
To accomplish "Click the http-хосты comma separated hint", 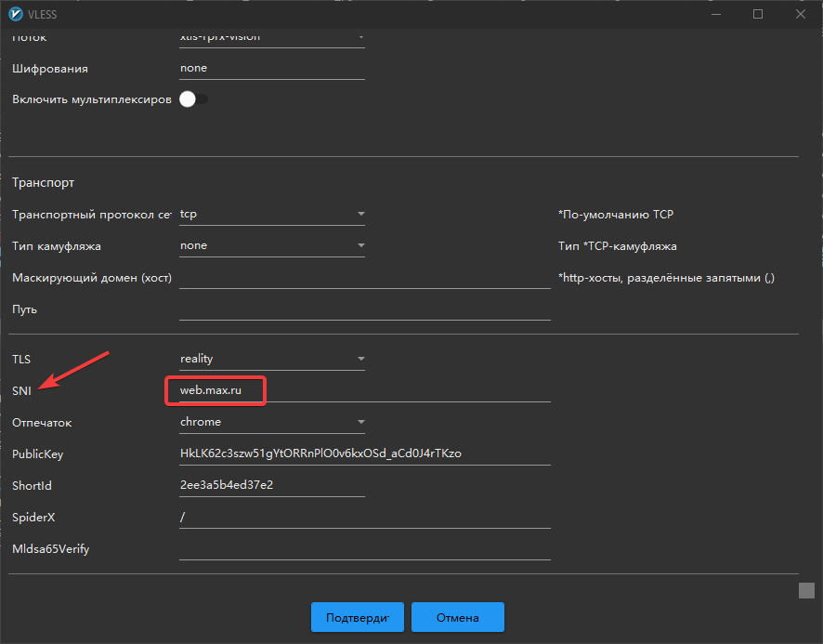I will [666, 278].
